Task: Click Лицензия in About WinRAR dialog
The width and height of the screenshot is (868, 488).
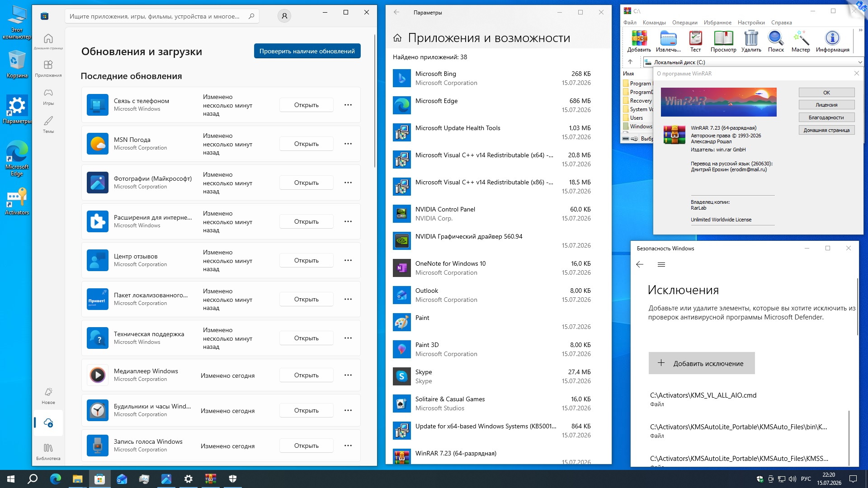Action: pos(826,105)
